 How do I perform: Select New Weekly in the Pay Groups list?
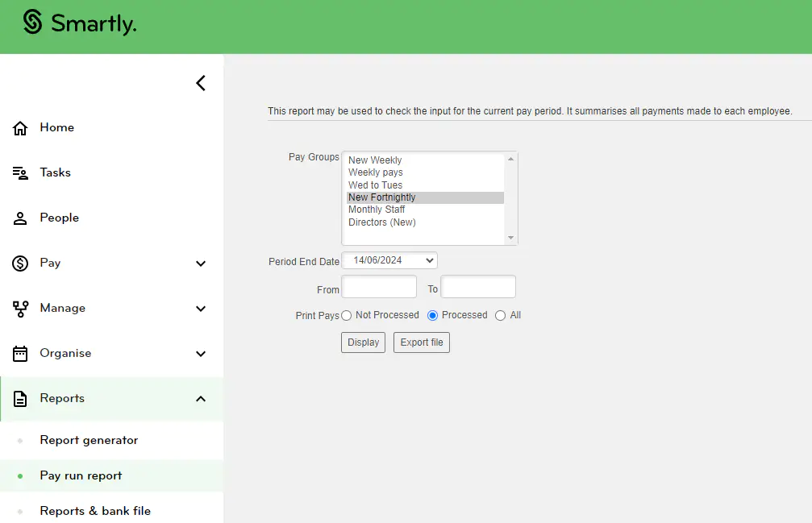click(x=376, y=160)
